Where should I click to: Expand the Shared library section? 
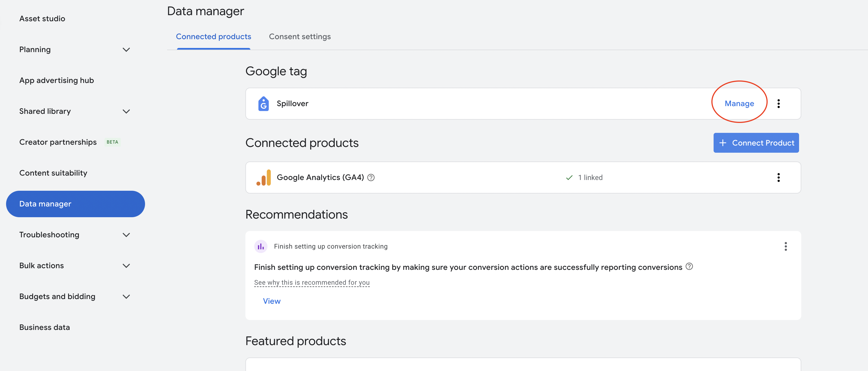126,111
